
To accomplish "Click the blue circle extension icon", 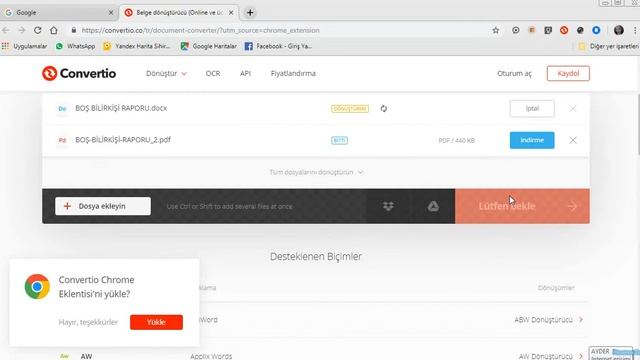I will (596, 30).
